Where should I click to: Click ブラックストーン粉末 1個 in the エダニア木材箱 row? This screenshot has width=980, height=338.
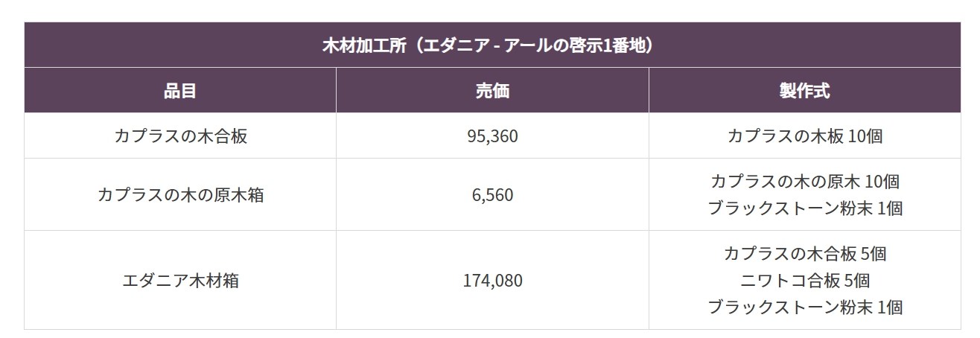click(804, 307)
